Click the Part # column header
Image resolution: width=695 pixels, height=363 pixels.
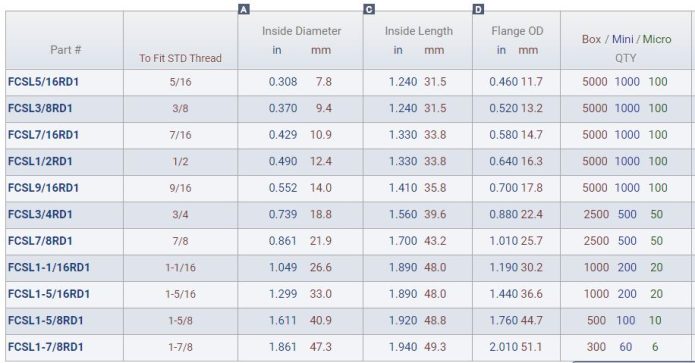tap(65, 50)
